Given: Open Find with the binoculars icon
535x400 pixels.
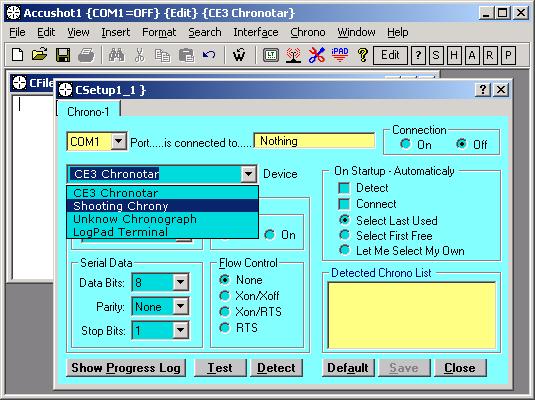Looking at the screenshot, I should coord(116,55).
